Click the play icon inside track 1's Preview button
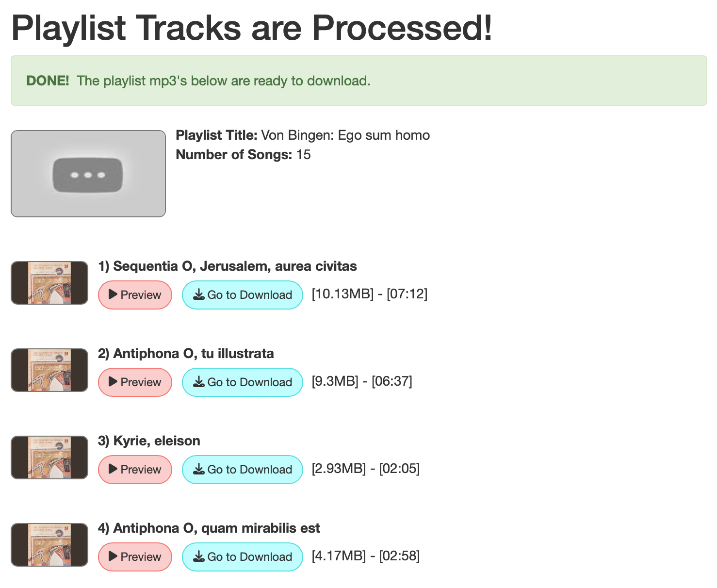This screenshot has width=717, height=588. tap(113, 294)
